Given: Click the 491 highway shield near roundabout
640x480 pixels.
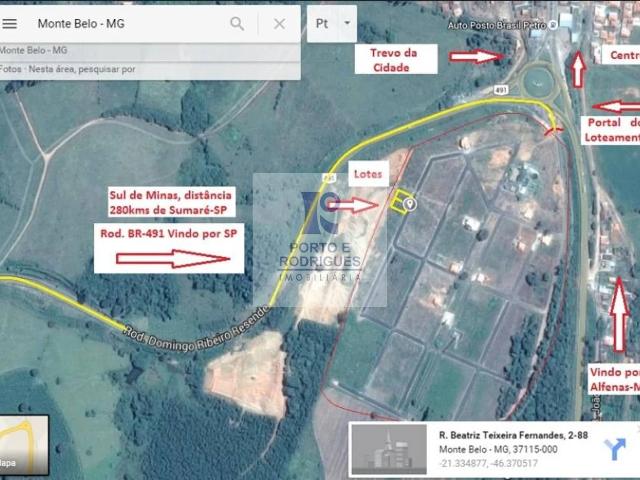Looking at the screenshot, I should coord(501,89).
